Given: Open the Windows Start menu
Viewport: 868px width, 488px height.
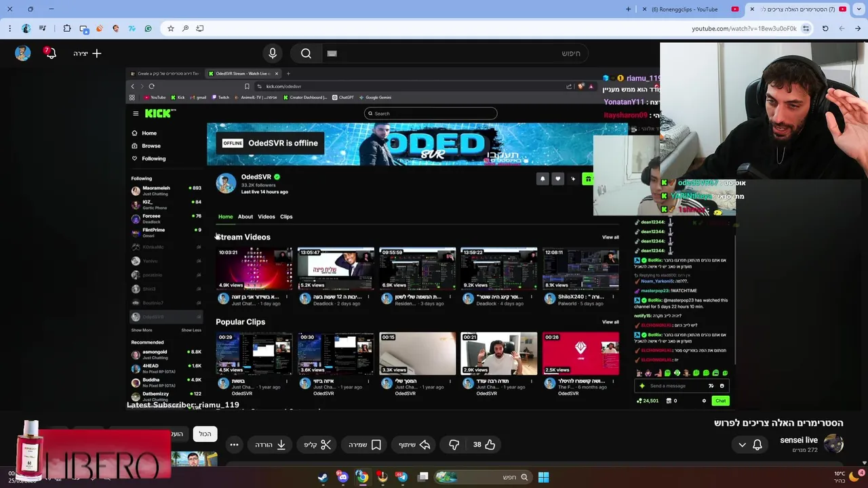Looking at the screenshot, I should (543, 477).
